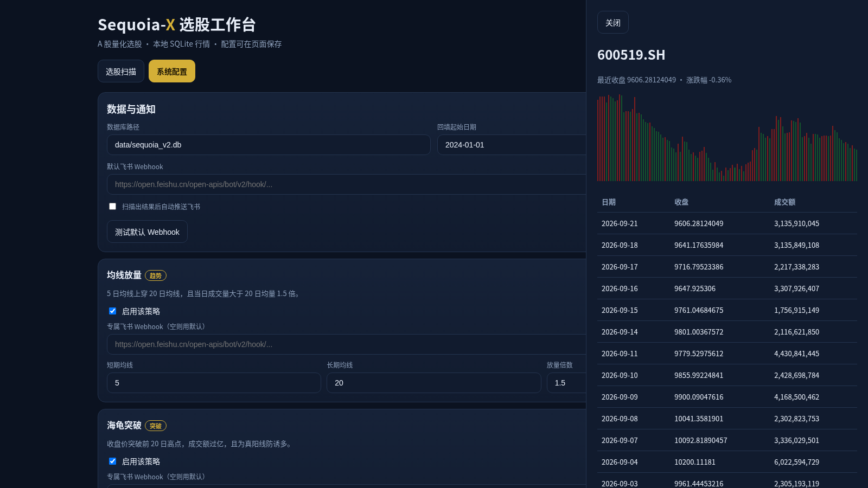Close the stock detail panel with 关闭

pyautogui.click(x=613, y=22)
